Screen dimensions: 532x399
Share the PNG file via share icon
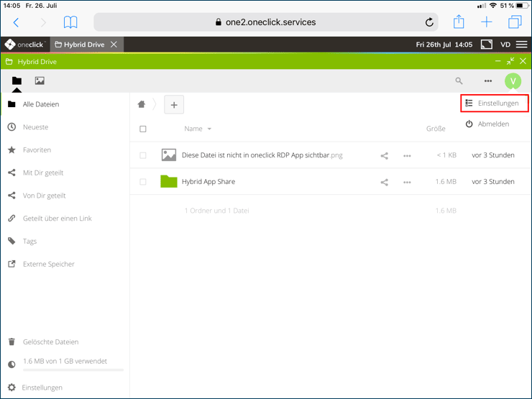tap(384, 155)
